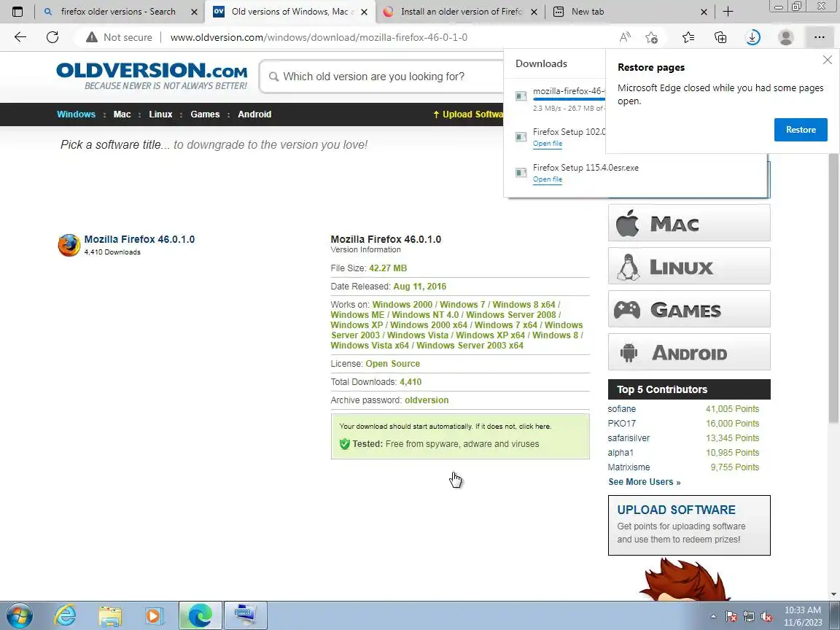This screenshot has width=840, height=630.
Task: Click the browser address bar URL
Action: point(319,37)
